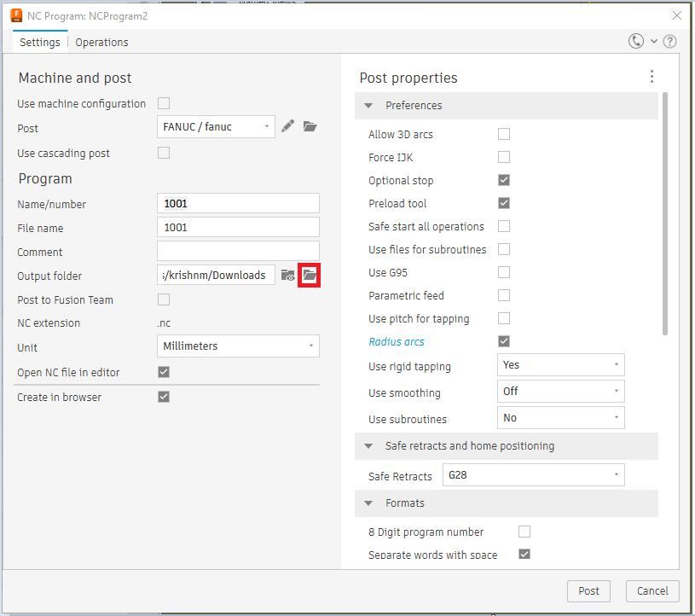Uncheck Optional stop checkbox
The image size is (695, 616).
[504, 180]
